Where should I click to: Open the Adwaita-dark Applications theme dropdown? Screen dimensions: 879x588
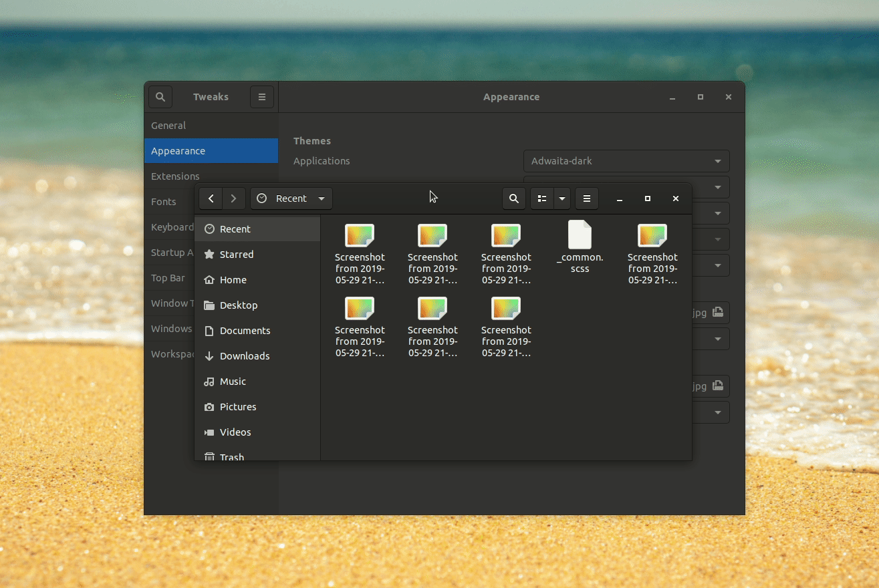pos(626,161)
